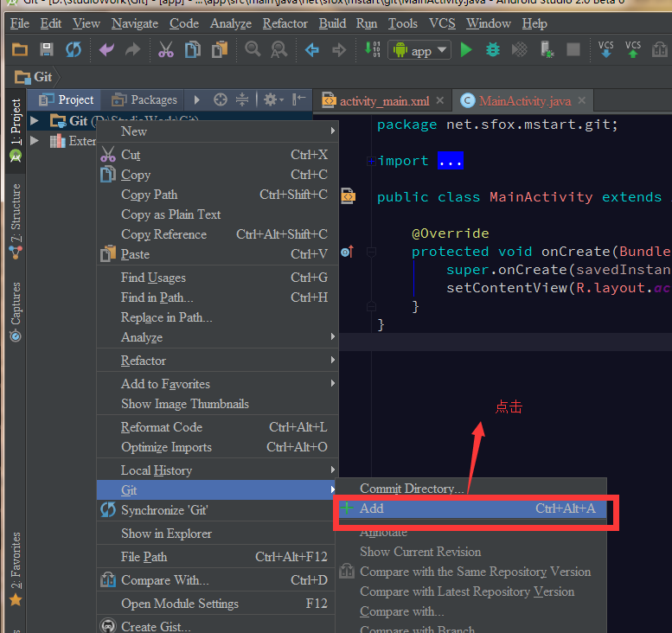Switch to the MainActivity.java tab

[524, 101]
